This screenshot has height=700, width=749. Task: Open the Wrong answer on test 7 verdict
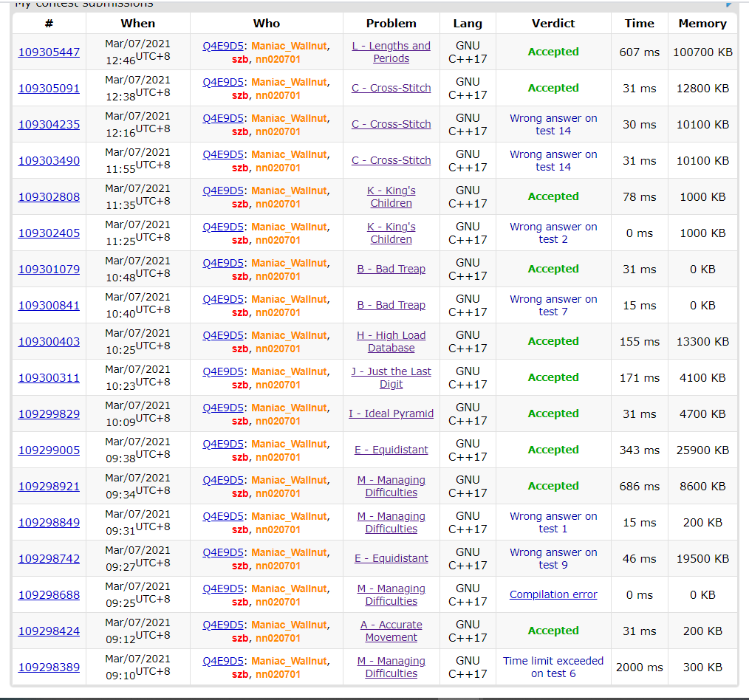[553, 305]
